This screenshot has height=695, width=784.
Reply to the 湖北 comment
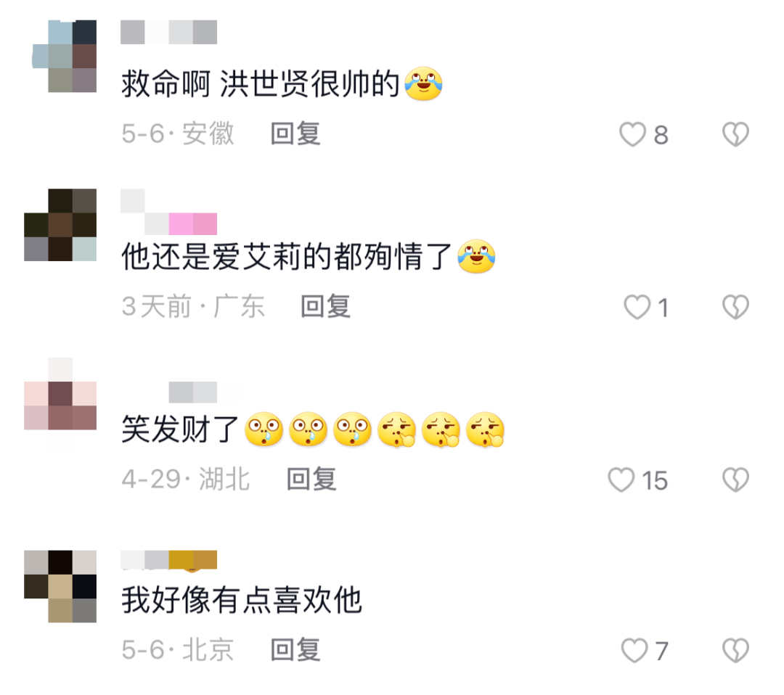(x=311, y=479)
